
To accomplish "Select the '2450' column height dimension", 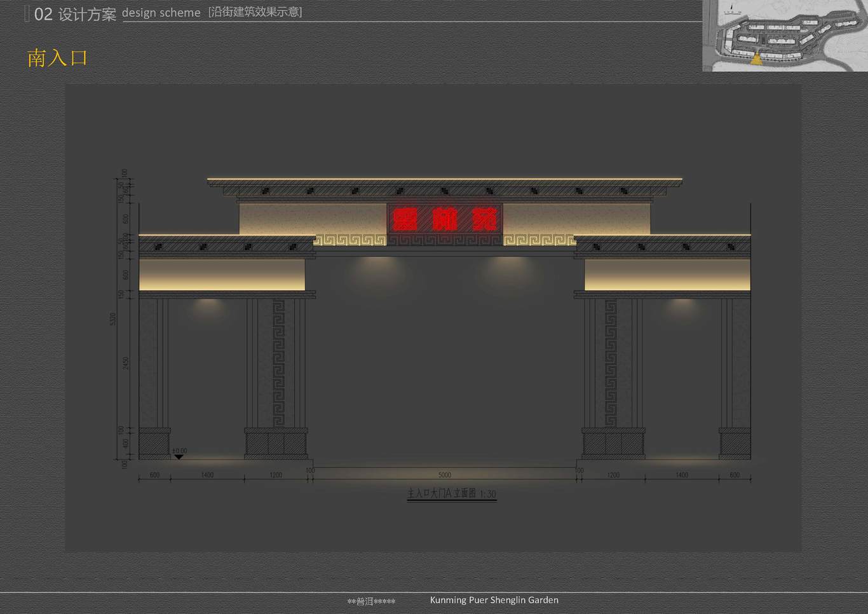I will (x=126, y=363).
